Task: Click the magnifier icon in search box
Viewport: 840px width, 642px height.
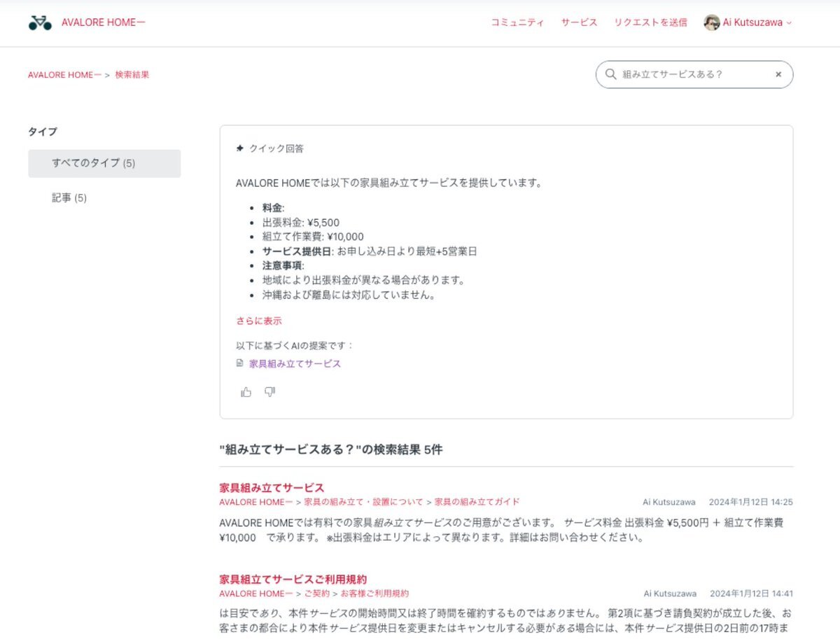Action: (x=610, y=74)
